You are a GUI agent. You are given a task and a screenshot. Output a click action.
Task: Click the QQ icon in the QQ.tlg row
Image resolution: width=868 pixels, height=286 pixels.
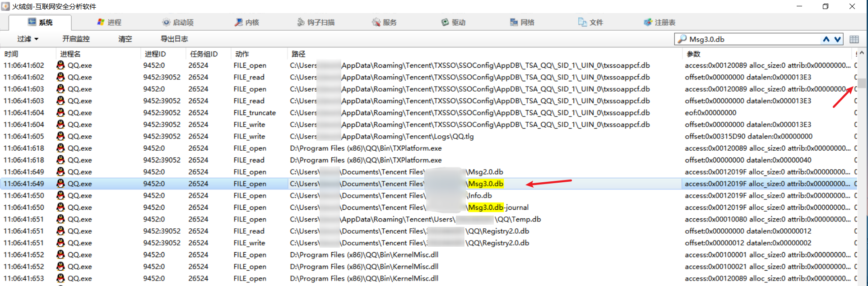tap(60, 136)
